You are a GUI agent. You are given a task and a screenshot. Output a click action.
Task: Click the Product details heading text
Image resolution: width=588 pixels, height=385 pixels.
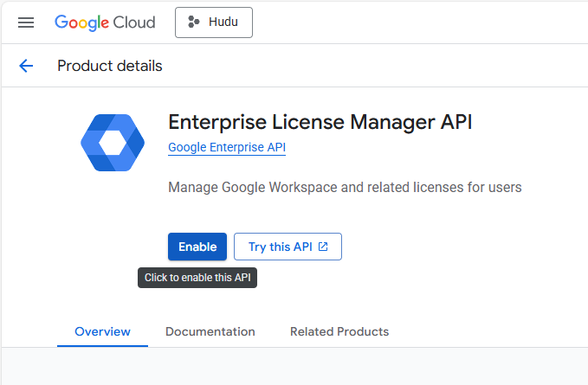pyautogui.click(x=110, y=66)
